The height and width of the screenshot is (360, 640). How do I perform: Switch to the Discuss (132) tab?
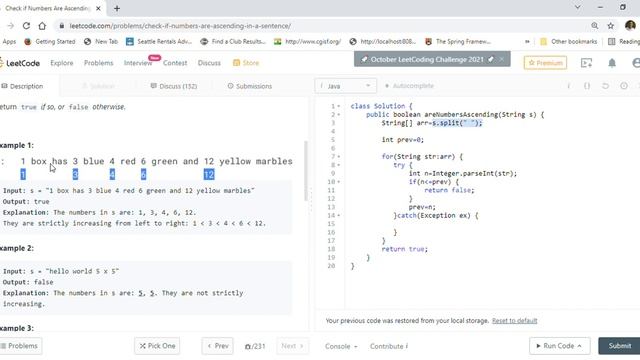pos(174,86)
